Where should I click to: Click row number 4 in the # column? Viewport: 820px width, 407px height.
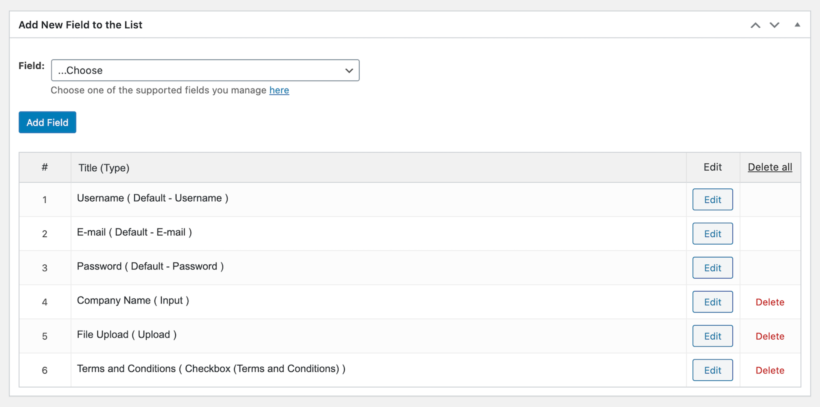[44, 302]
